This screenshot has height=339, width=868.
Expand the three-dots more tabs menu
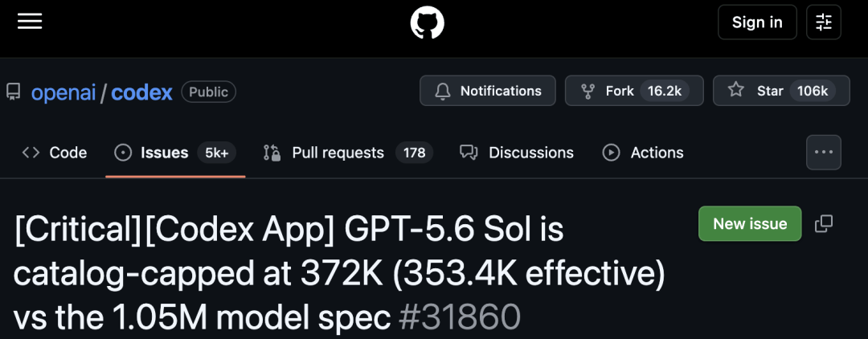point(824,152)
